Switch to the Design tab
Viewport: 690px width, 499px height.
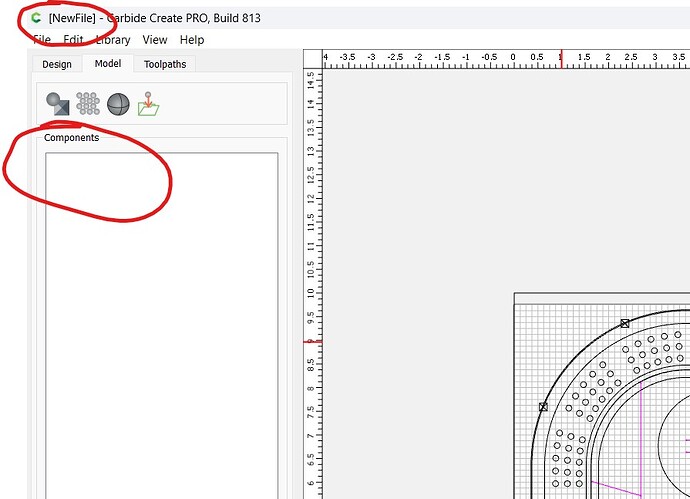click(x=57, y=64)
